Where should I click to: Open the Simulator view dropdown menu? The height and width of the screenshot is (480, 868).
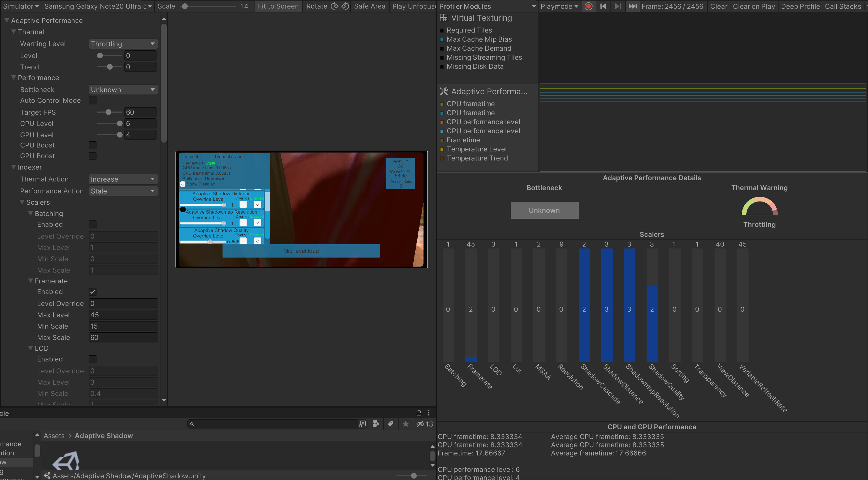pos(21,7)
